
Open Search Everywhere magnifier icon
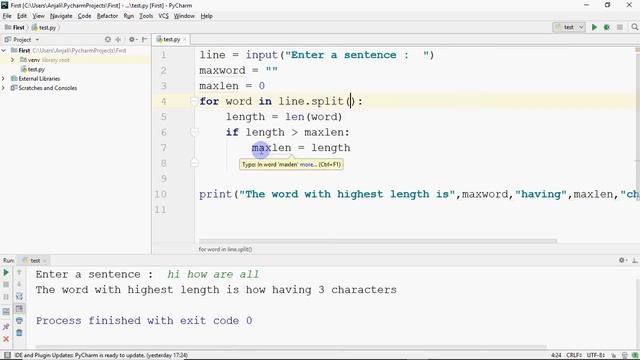point(634,27)
